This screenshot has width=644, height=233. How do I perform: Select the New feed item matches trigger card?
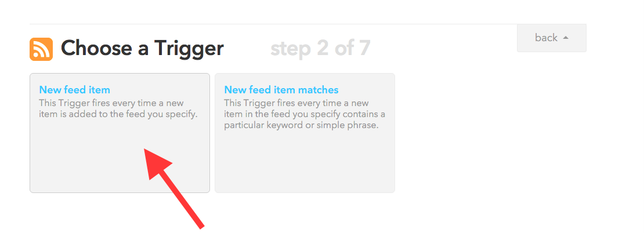pos(305,133)
